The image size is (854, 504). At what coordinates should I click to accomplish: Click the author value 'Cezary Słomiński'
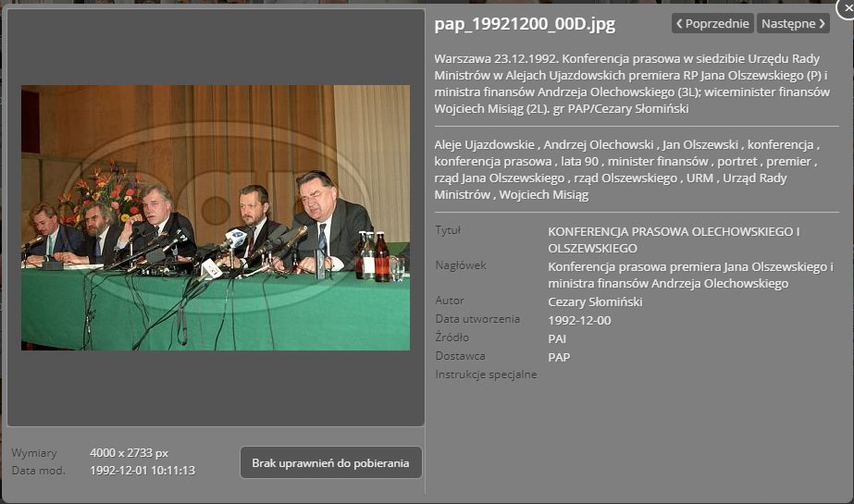click(595, 302)
